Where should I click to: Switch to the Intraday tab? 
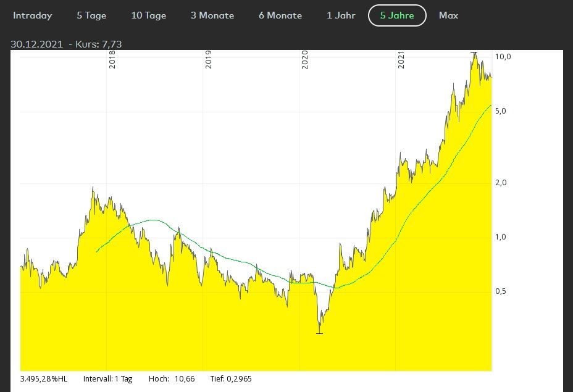click(33, 15)
